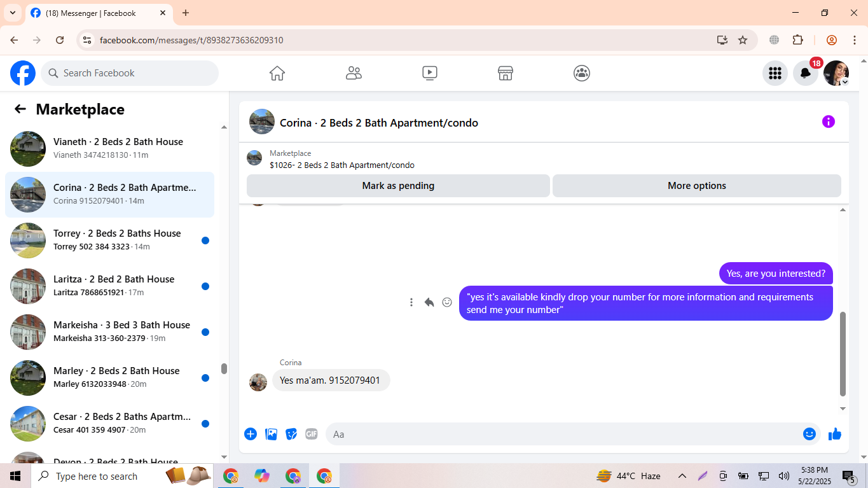Click Mark as pending button
This screenshot has height=488, width=868.
point(398,186)
